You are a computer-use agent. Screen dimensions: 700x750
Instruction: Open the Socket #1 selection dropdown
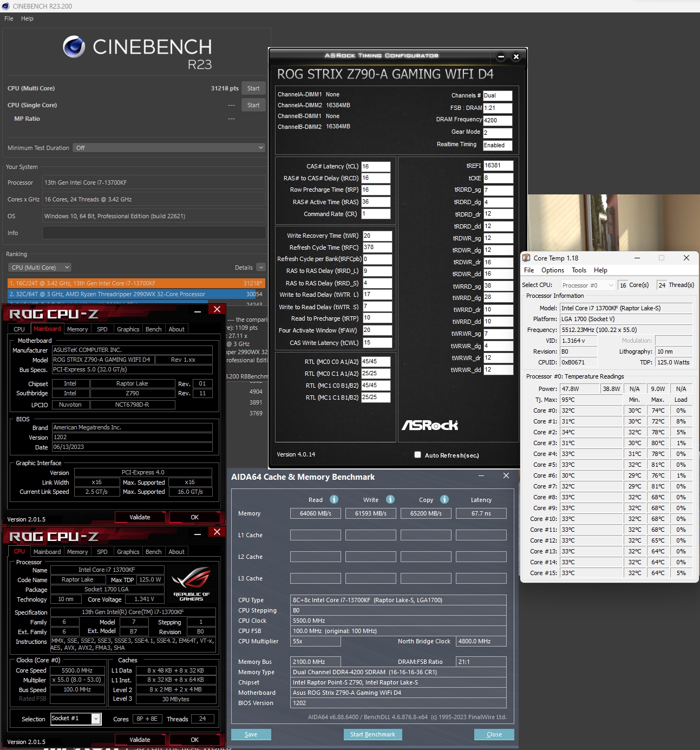tap(96, 719)
